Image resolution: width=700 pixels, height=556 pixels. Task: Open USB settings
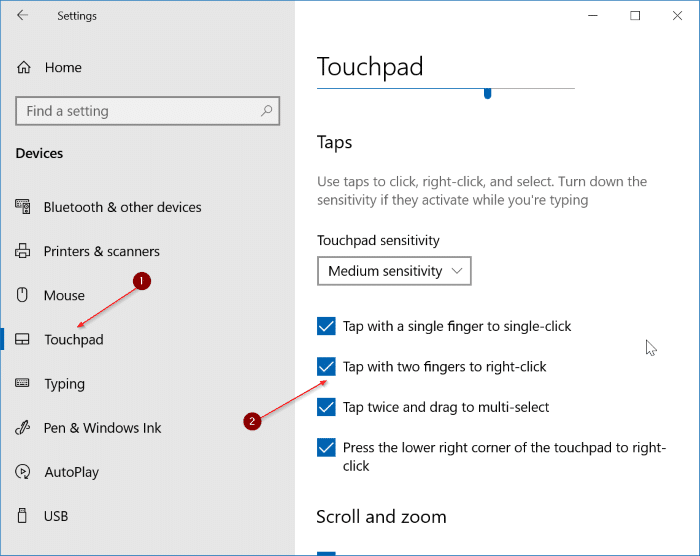pos(56,516)
